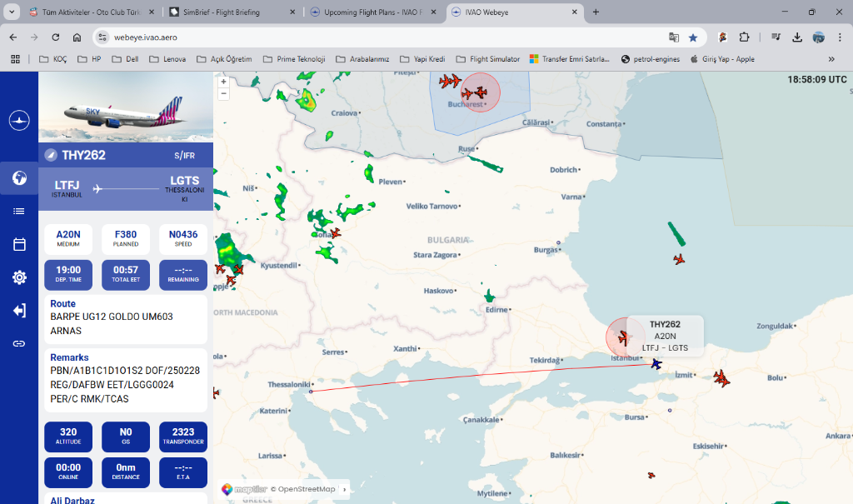The width and height of the screenshot is (853, 504).
Task: Click the IVAO logo in the sidebar
Action: click(19, 121)
